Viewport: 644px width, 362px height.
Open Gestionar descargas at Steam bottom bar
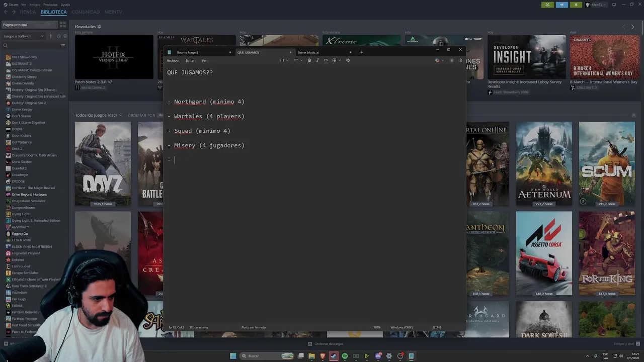(326, 344)
